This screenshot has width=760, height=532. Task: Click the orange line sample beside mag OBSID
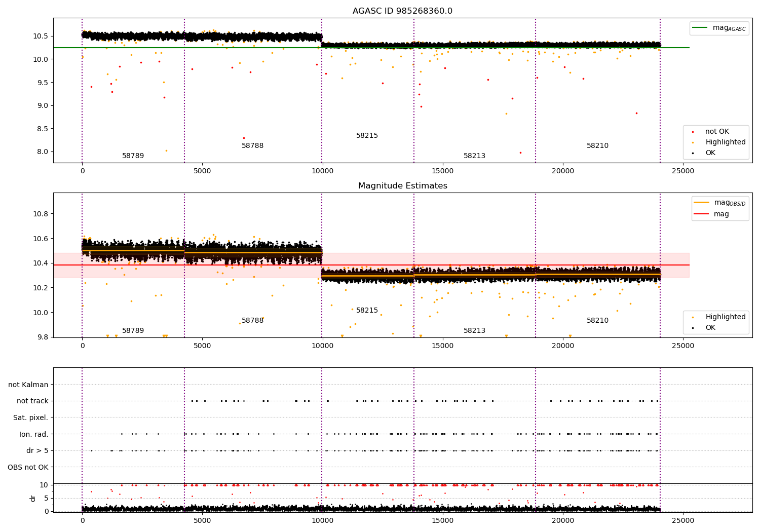(x=701, y=203)
